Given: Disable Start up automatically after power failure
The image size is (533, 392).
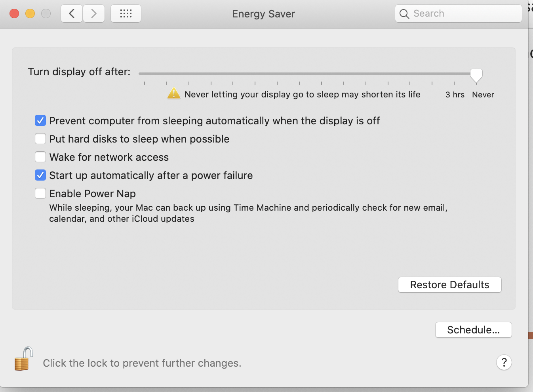Looking at the screenshot, I should [x=40, y=175].
